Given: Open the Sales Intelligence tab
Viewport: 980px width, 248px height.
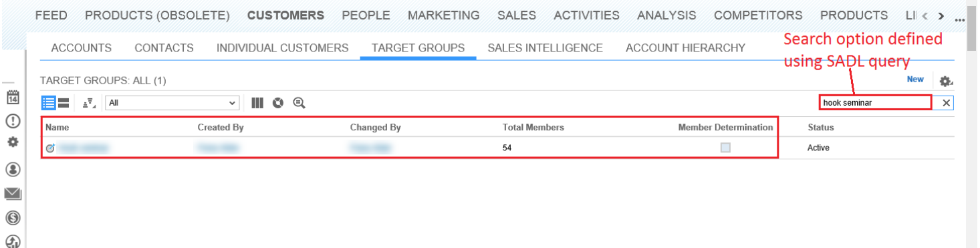Looking at the screenshot, I should (x=545, y=48).
